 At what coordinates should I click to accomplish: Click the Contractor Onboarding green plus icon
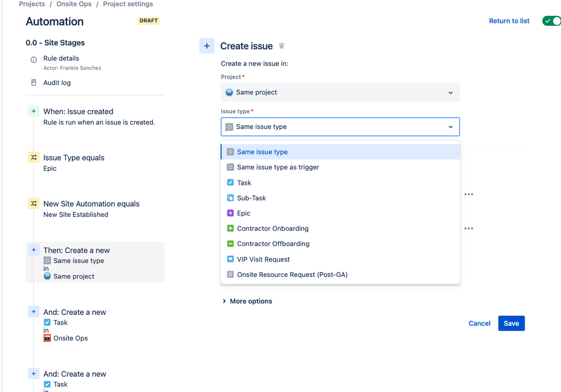click(x=230, y=228)
